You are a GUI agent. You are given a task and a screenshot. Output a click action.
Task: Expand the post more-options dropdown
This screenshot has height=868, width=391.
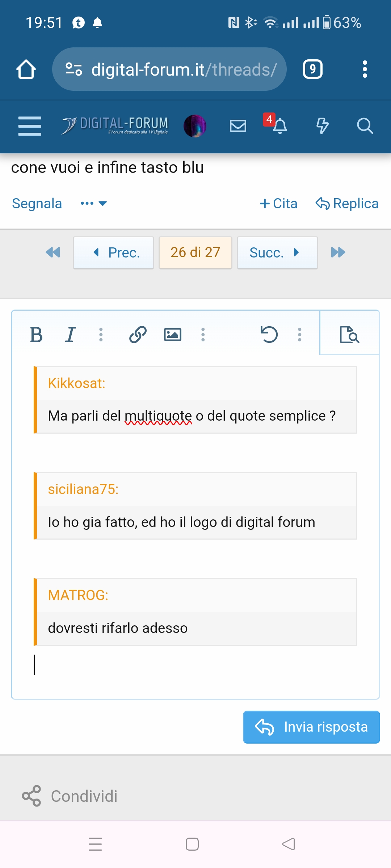pos(93,203)
